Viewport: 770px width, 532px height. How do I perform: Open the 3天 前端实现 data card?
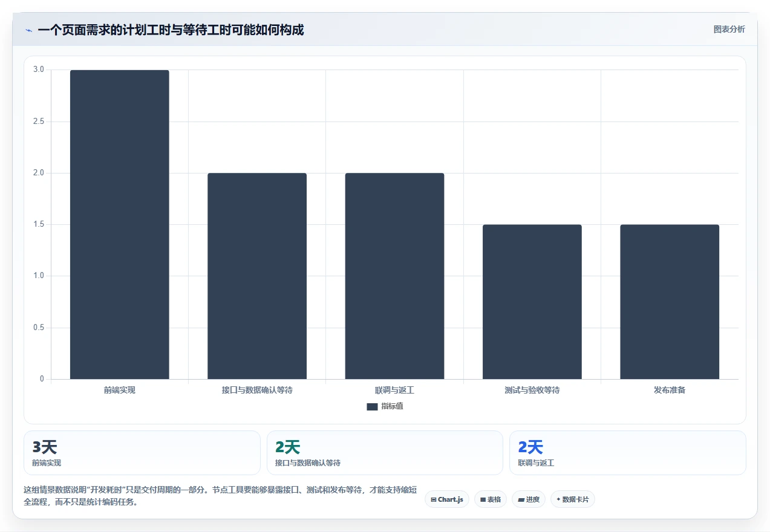142,453
